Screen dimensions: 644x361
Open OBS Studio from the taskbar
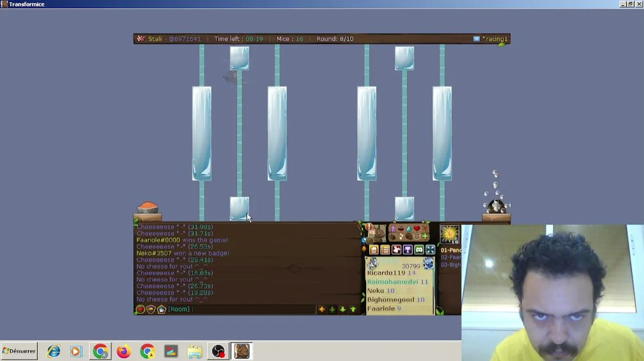click(x=218, y=351)
